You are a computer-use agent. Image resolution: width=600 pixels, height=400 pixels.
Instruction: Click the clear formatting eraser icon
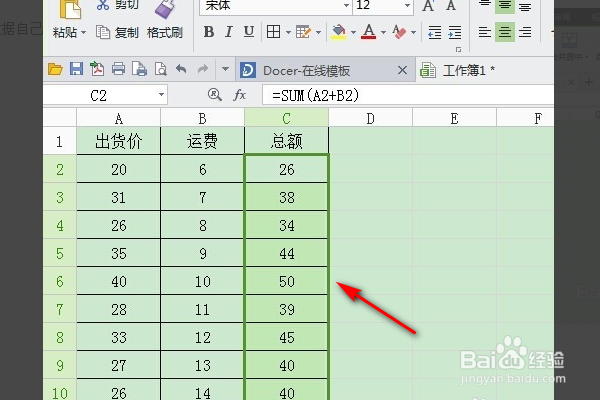399,32
